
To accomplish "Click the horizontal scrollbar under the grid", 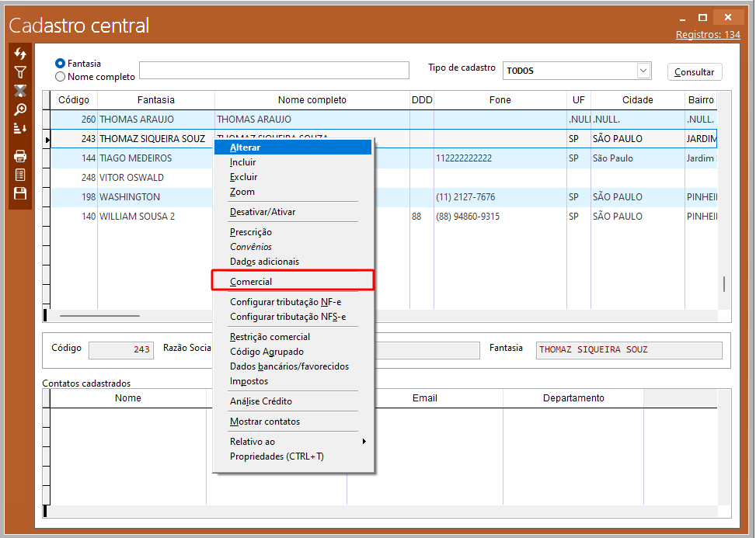I will pos(99,316).
